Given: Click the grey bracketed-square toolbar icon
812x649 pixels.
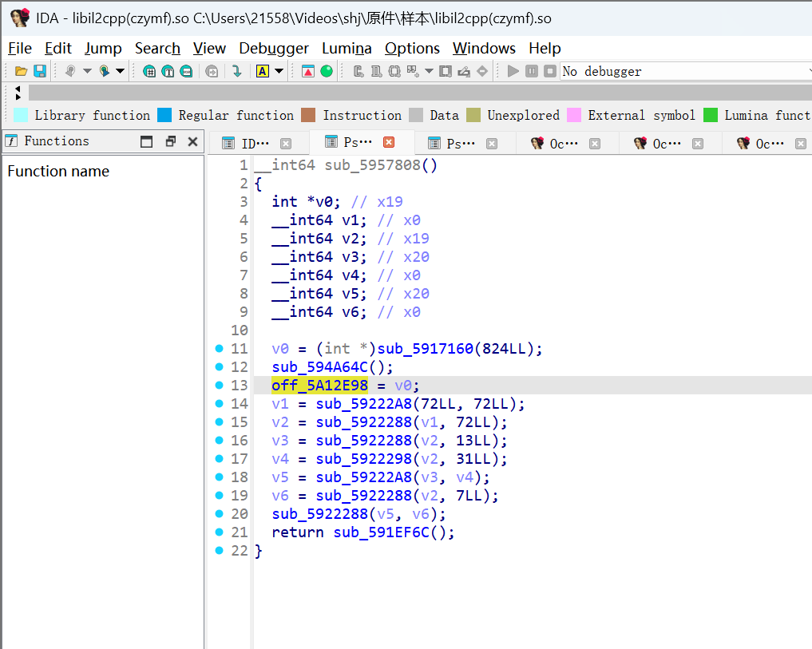Looking at the screenshot, I should (446, 71).
